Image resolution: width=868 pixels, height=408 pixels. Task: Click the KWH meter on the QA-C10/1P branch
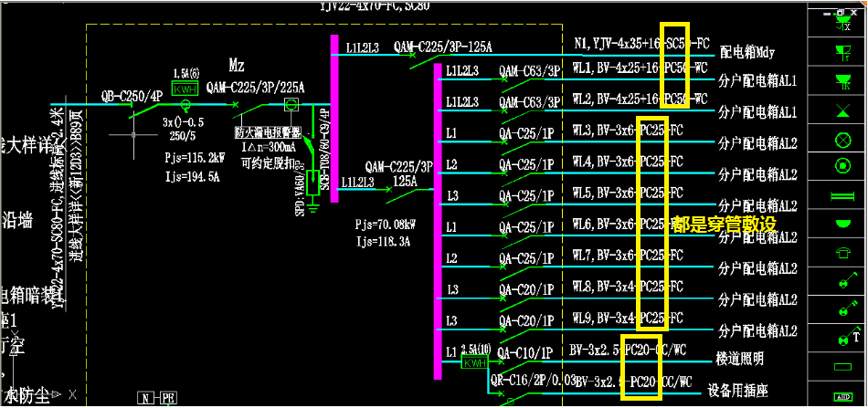click(475, 363)
